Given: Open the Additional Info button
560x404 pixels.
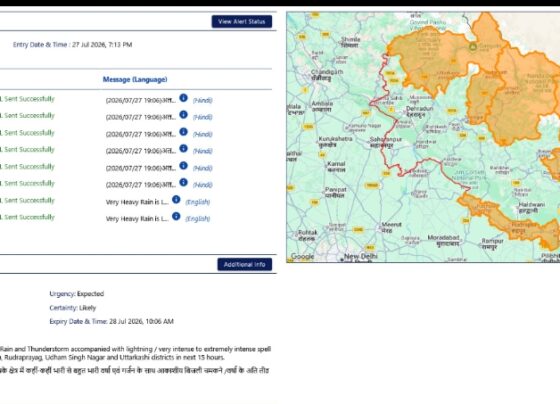Looking at the screenshot, I should pyautogui.click(x=245, y=264).
